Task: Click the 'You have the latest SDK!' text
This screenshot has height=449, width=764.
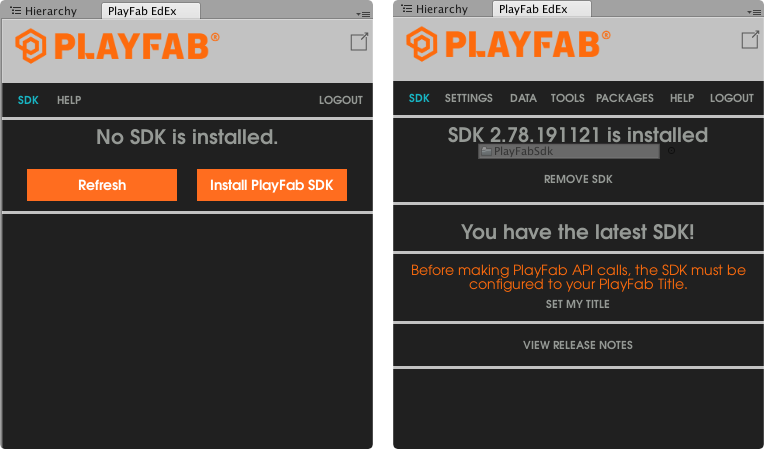Action: coord(578,232)
